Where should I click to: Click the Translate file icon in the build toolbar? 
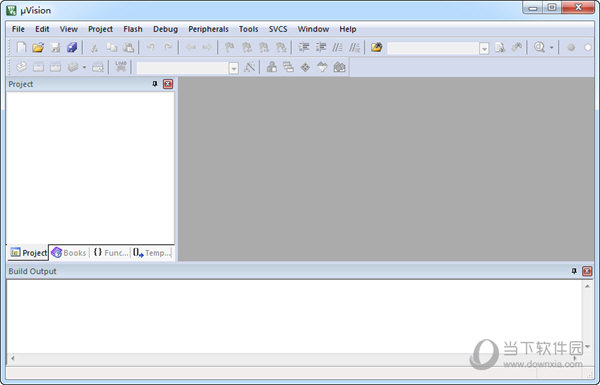pyautogui.click(x=21, y=67)
